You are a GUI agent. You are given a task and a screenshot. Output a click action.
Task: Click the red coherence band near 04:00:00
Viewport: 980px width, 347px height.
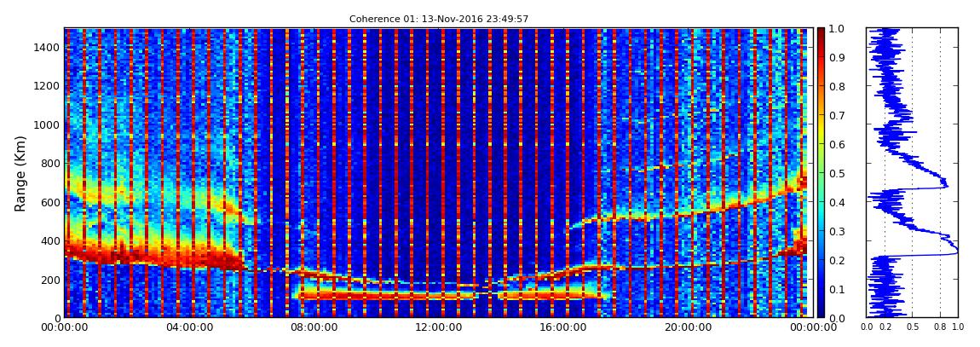click(187, 257)
